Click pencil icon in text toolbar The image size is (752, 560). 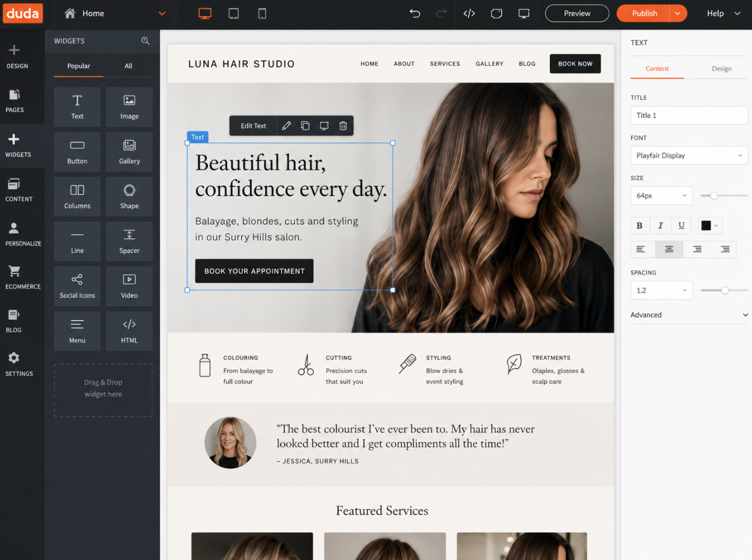[x=286, y=125]
